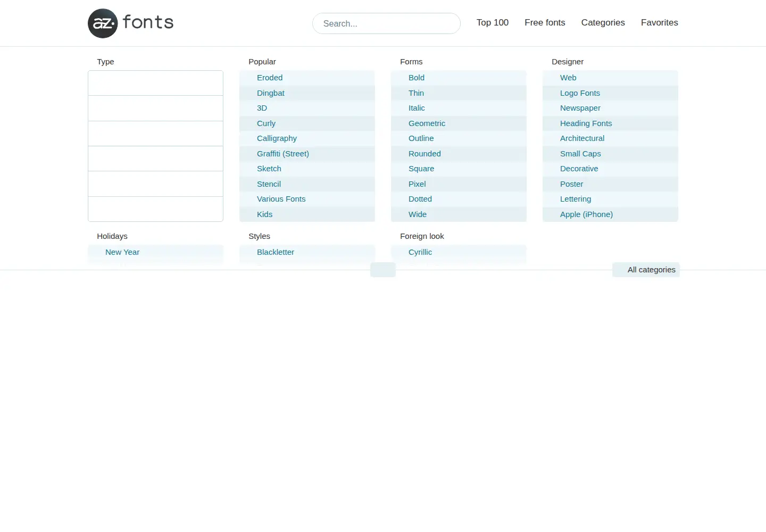Open Newspaper fonts
The height and width of the screenshot is (532, 766).
click(610, 108)
